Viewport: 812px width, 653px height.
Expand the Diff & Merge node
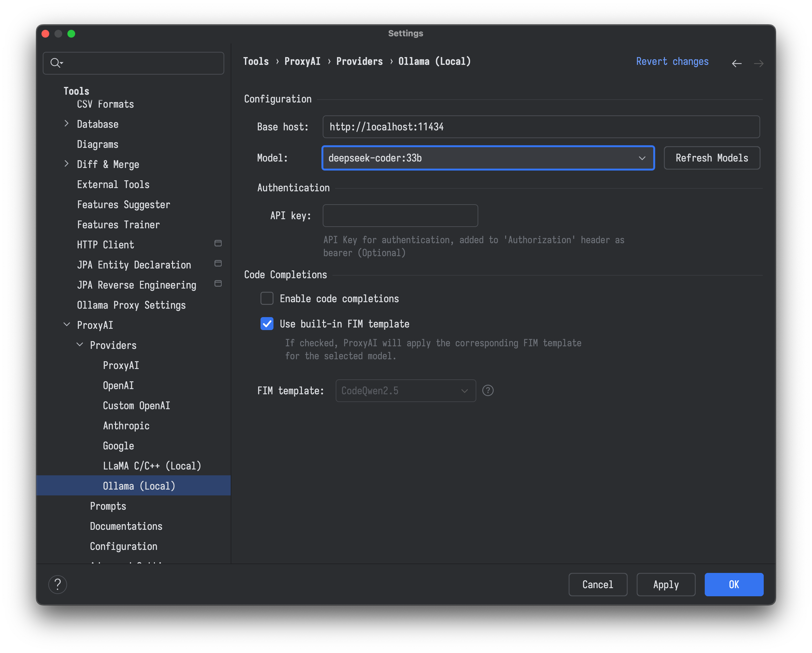coord(67,164)
